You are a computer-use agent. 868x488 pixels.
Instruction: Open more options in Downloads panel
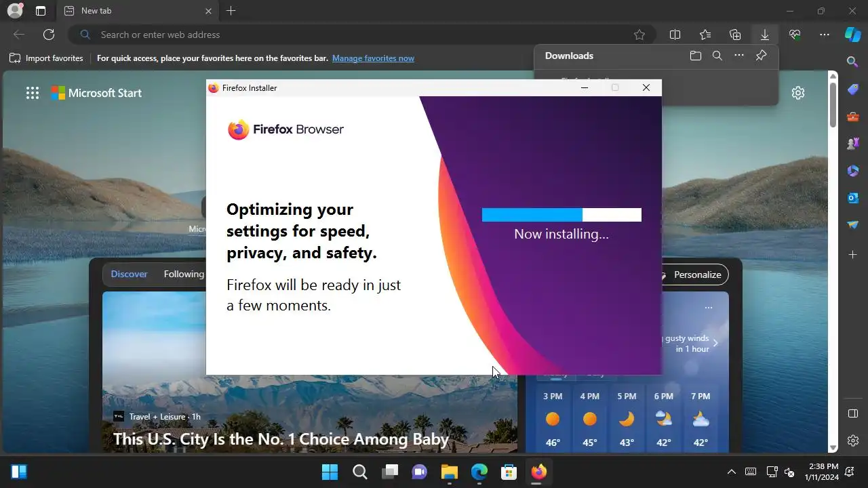[739, 56]
